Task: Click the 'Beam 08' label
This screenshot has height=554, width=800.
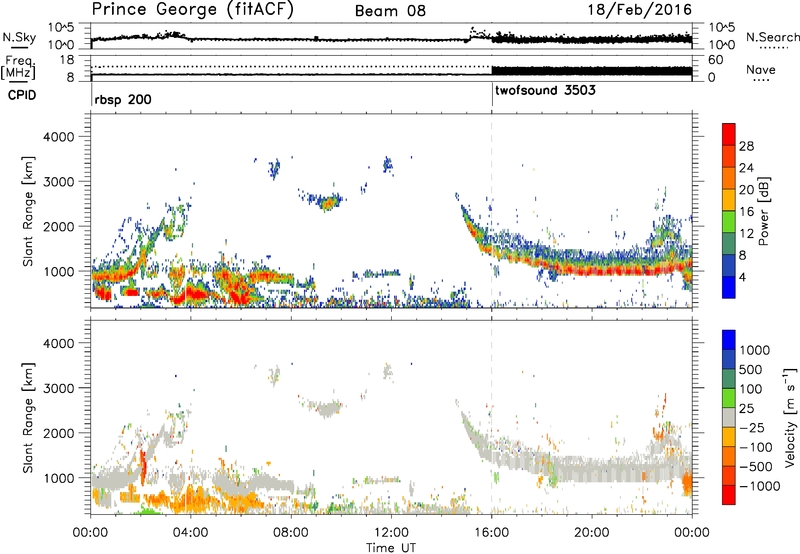Action: pyautogui.click(x=390, y=11)
